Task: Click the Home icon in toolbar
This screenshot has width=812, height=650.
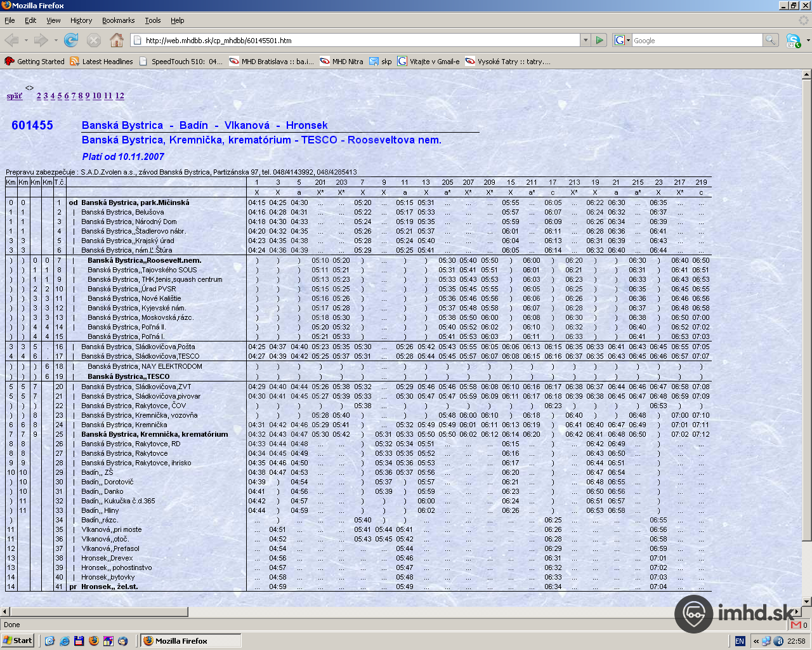Action: coord(117,41)
